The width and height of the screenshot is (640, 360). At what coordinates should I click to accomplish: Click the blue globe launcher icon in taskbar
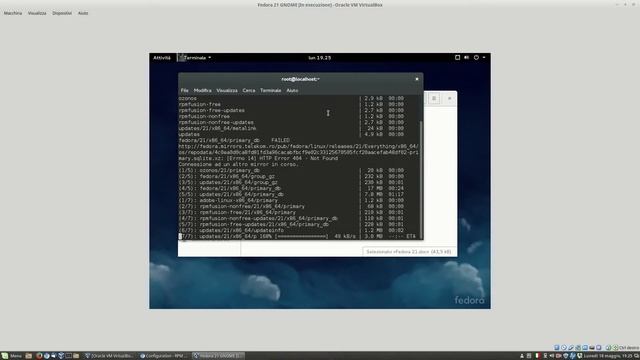coord(47,356)
